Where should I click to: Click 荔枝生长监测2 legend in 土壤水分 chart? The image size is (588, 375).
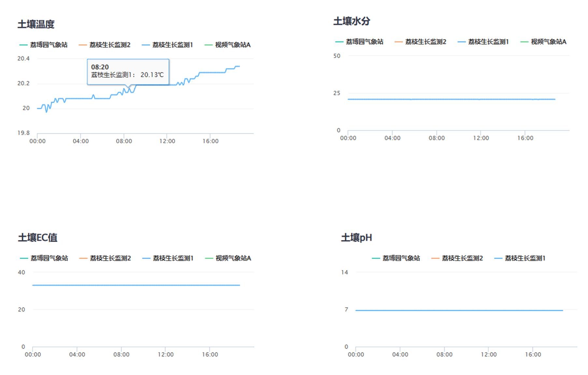coord(420,42)
